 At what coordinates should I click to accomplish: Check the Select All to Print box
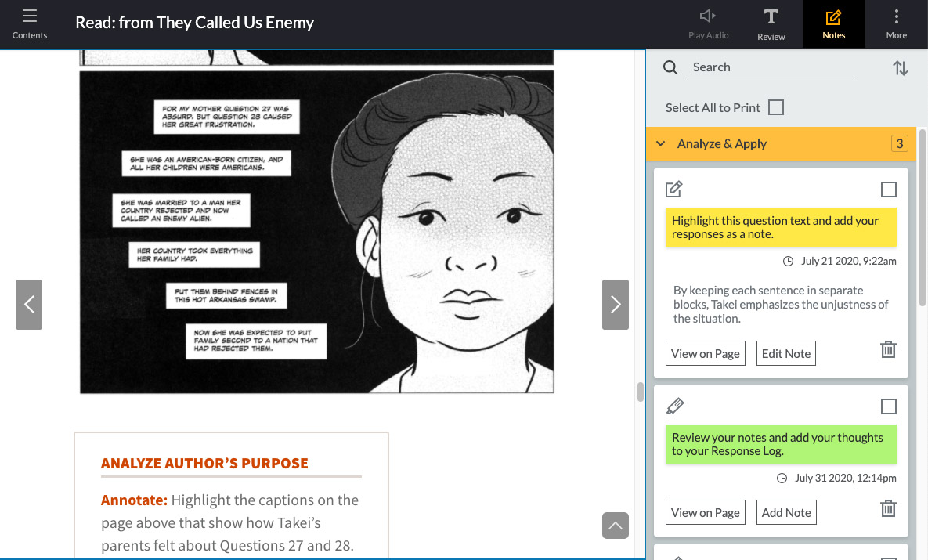point(776,107)
